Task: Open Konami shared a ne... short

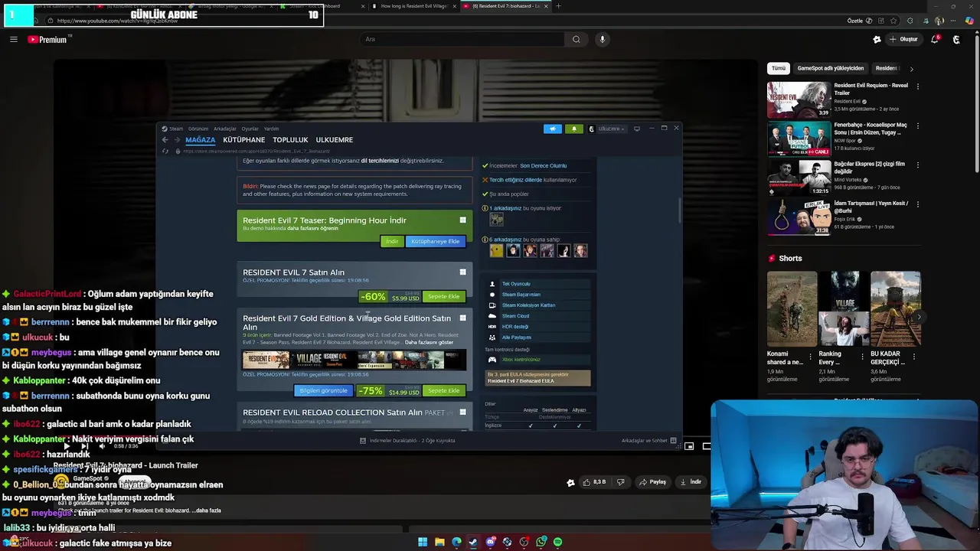Action: [792, 308]
